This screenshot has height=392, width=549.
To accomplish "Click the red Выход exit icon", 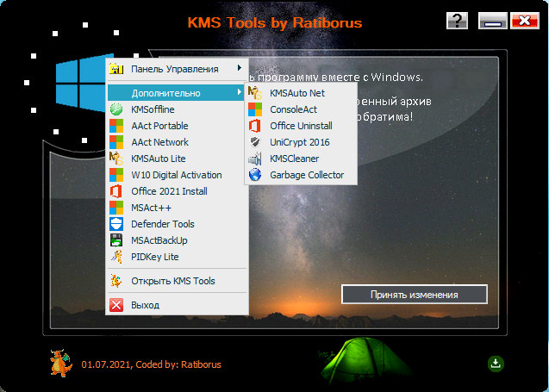I will click(x=116, y=305).
